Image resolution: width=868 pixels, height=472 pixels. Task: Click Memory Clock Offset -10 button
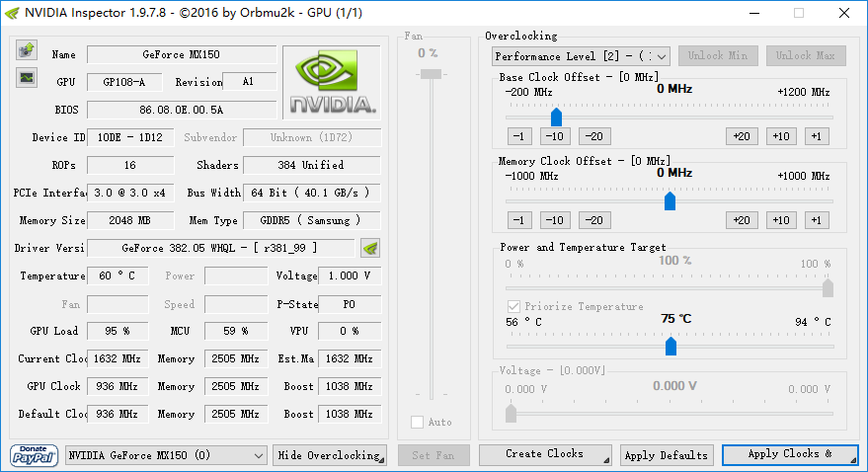click(x=555, y=220)
